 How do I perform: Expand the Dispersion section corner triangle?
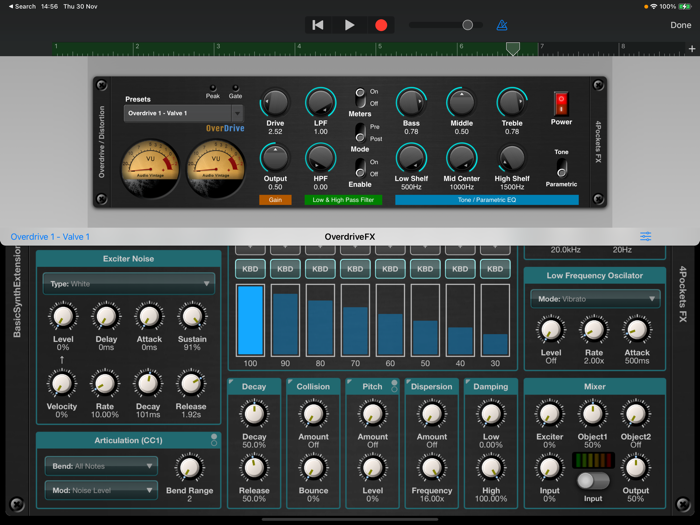[408, 382]
